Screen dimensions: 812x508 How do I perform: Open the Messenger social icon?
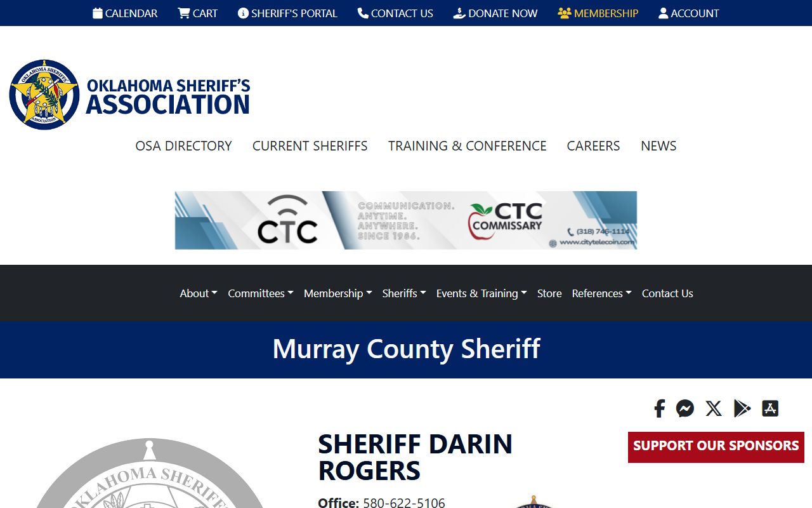685,408
